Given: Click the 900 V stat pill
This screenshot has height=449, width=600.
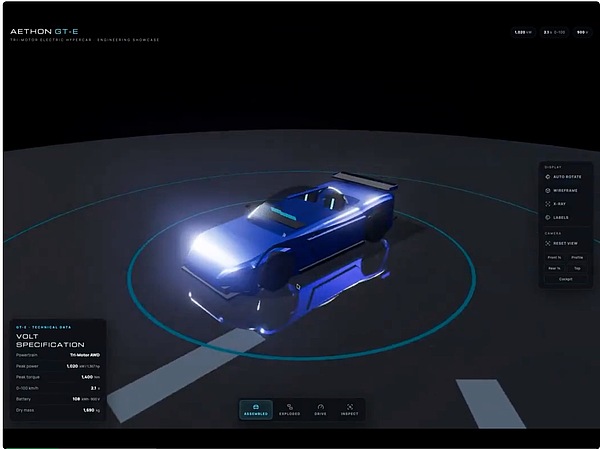Looking at the screenshot, I should click(x=582, y=33).
